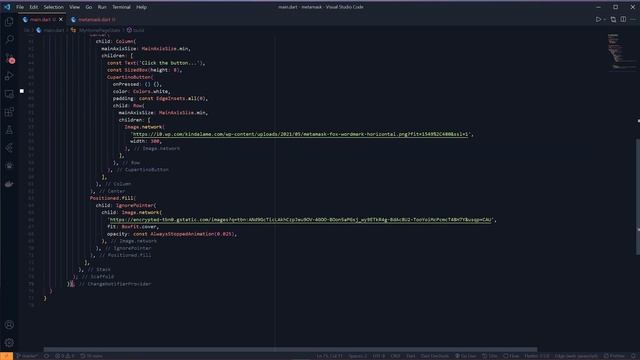Viewport: 640px width, 360px height.
Task: Place cursor on padding: const EdgeInsets.all(0) line
Action: coord(160,98)
